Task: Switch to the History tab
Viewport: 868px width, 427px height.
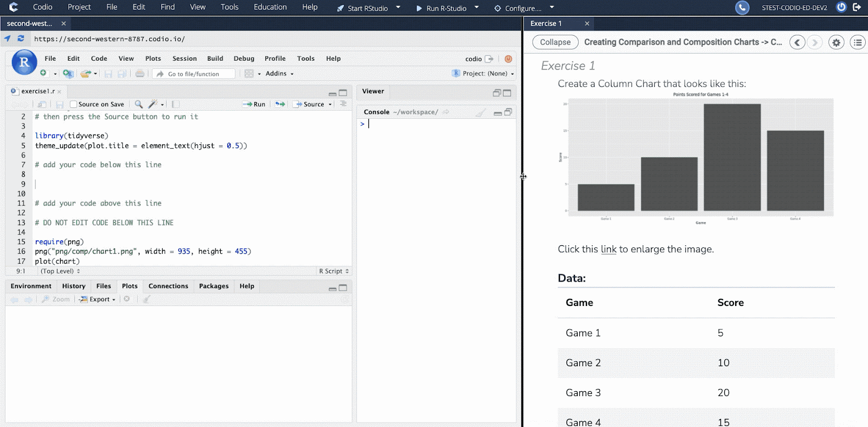Action: coord(74,286)
